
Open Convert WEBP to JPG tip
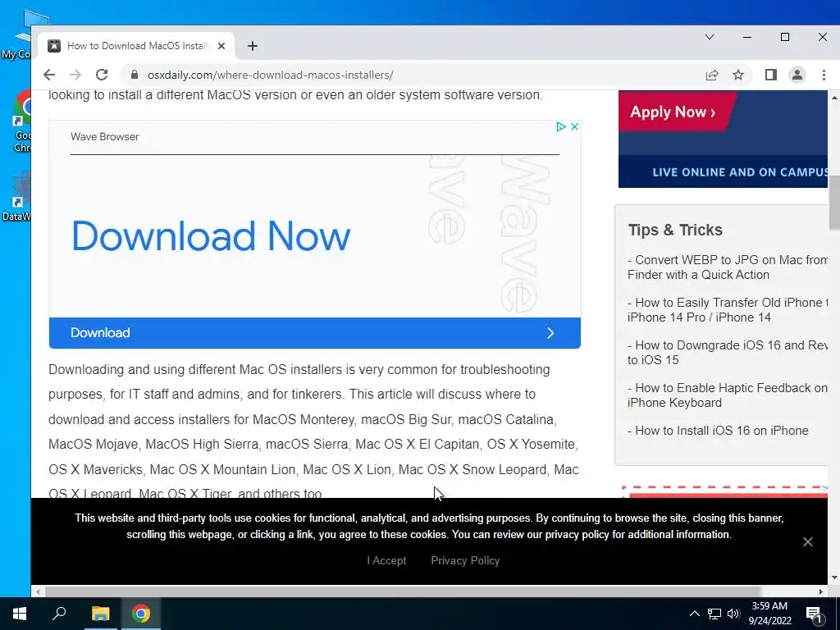pos(728,267)
